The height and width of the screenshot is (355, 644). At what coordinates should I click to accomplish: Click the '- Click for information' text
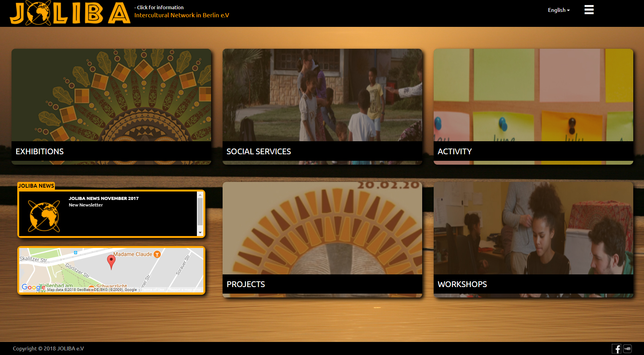point(159,7)
